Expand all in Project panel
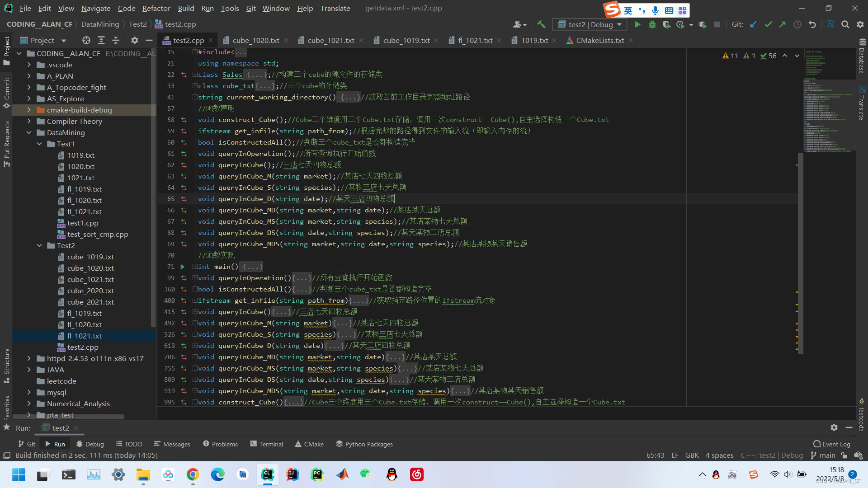 tap(101, 40)
